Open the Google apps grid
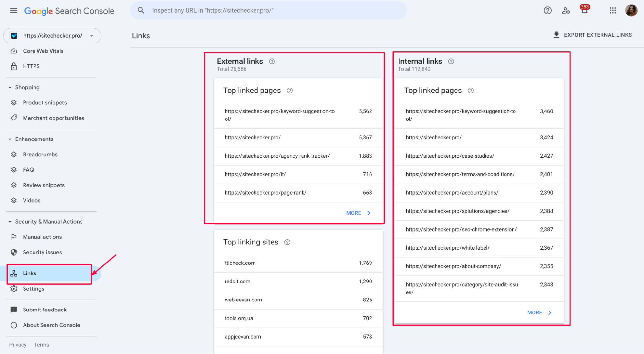644x354 pixels. pyautogui.click(x=613, y=11)
